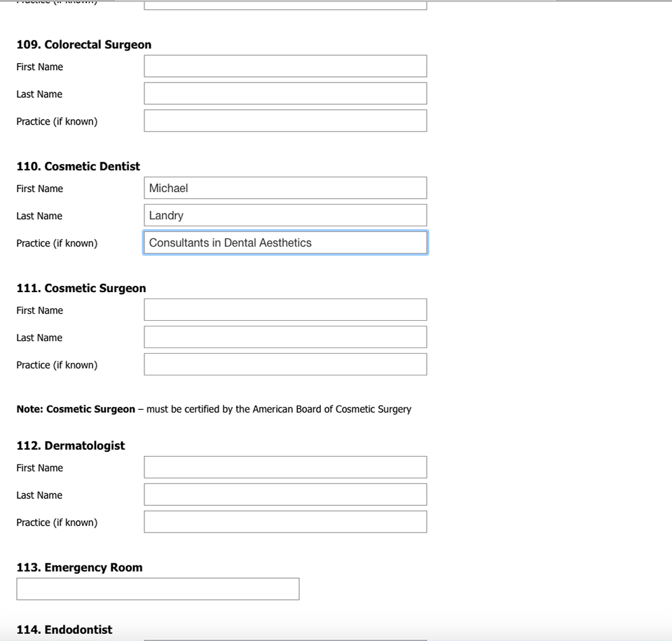Click the Consultants in Dental Aesthetics practice field
Screen dimensions: 672x641
pos(285,242)
